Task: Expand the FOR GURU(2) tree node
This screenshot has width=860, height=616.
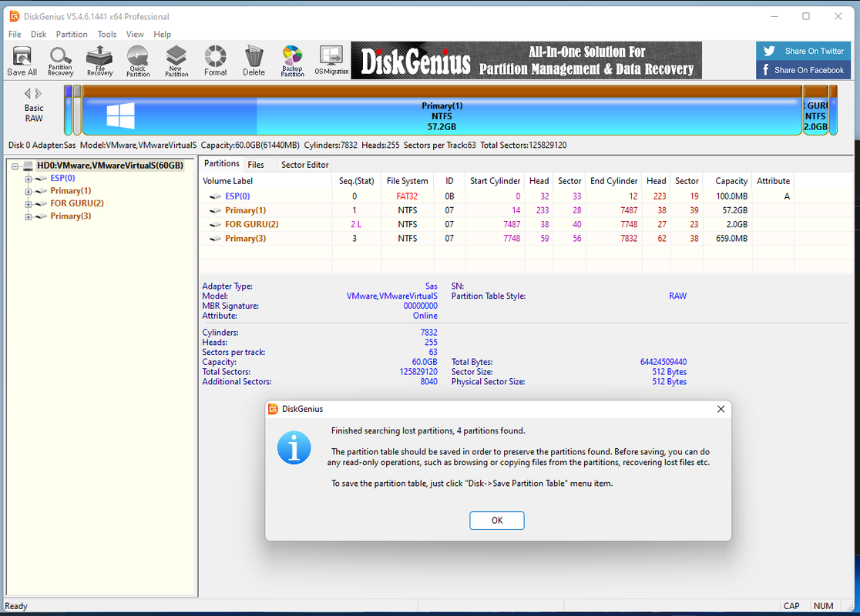Action: (28, 204)
